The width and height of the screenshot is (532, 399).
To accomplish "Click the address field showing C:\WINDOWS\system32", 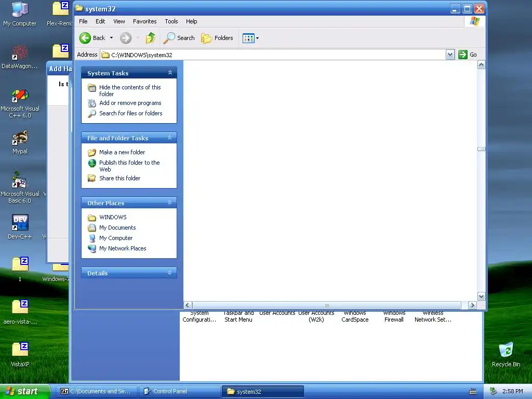I will tap(273, 55).
